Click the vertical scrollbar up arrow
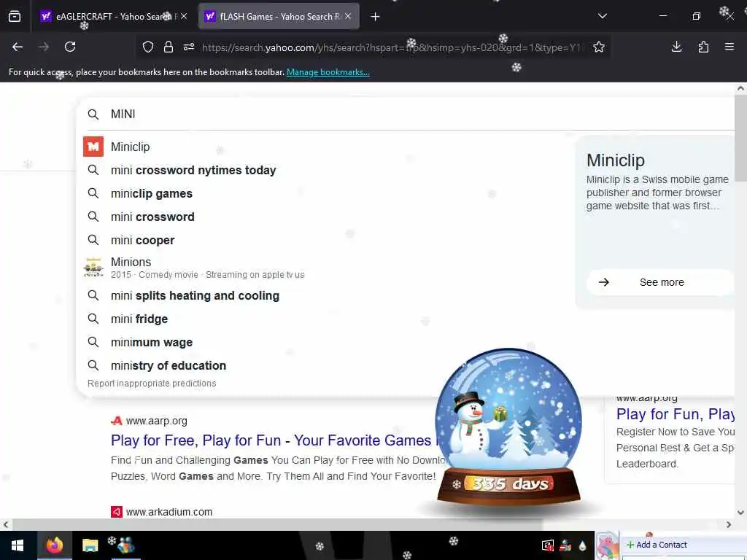 740,88
